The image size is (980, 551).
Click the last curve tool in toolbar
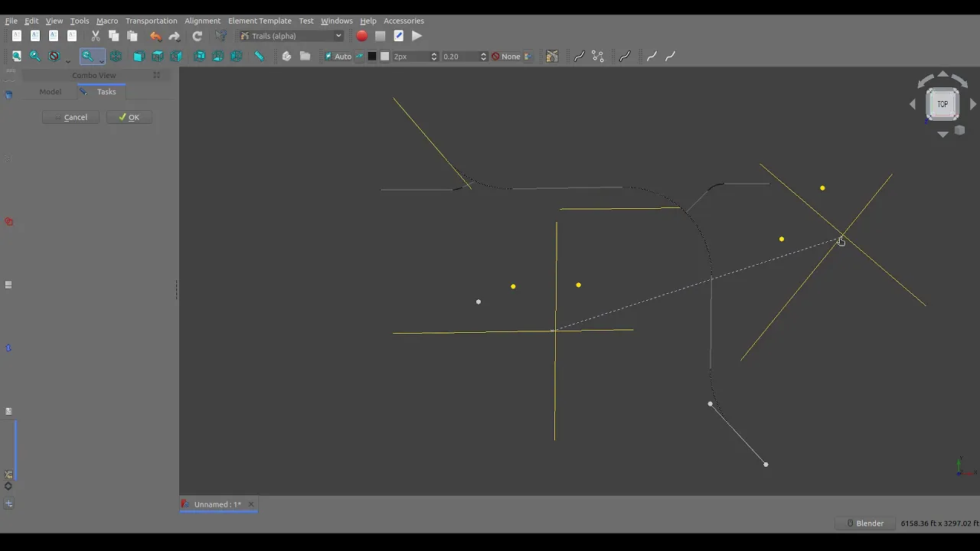coord(670,57)
